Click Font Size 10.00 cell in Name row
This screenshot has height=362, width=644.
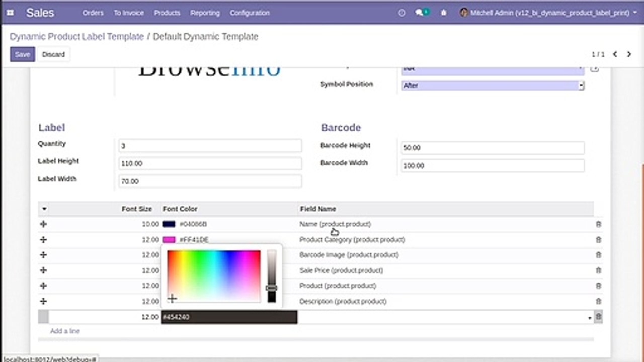(x=150, y=224)
